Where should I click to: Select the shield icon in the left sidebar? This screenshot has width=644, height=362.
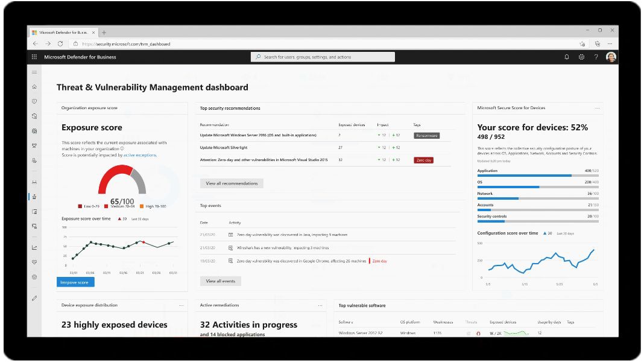(x=34, y=101)
